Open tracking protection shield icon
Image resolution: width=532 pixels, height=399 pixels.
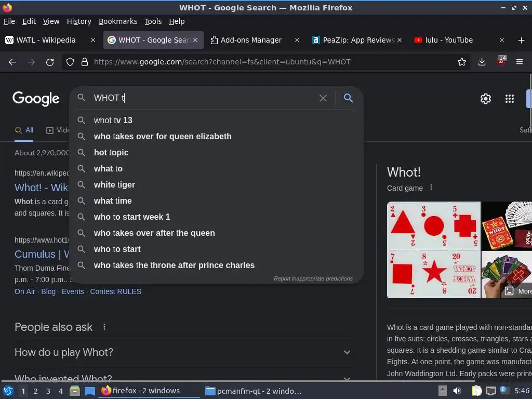[x=70, y=62]
